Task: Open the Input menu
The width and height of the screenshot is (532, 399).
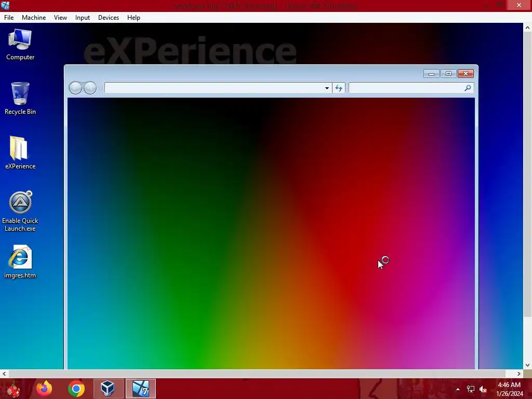Action: 83,18
